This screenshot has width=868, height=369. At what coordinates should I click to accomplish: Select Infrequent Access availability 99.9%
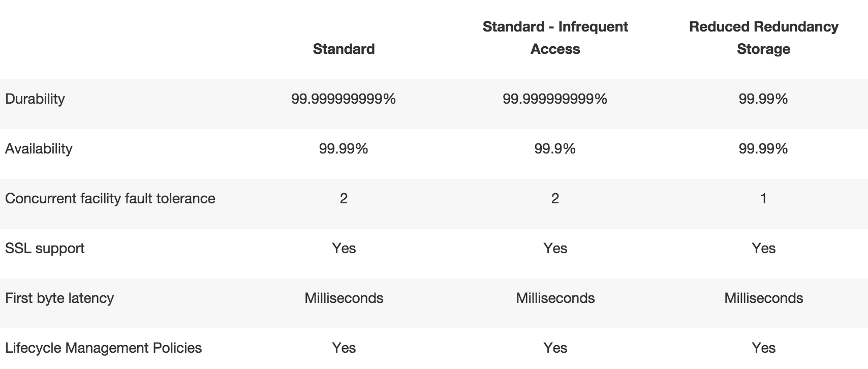tap(555, 148)
